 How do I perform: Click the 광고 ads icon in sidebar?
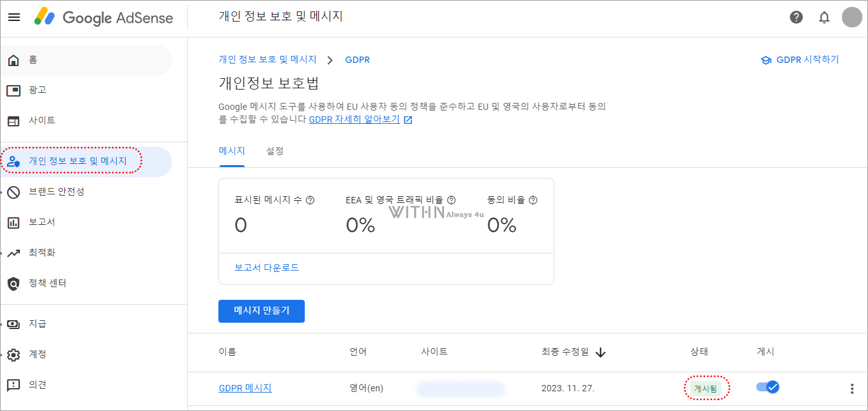tap(13, 90)
